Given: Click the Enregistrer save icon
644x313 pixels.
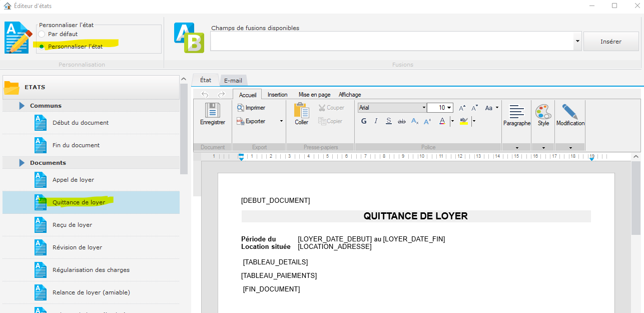Looking at the screenshot, I should (212, 111).
